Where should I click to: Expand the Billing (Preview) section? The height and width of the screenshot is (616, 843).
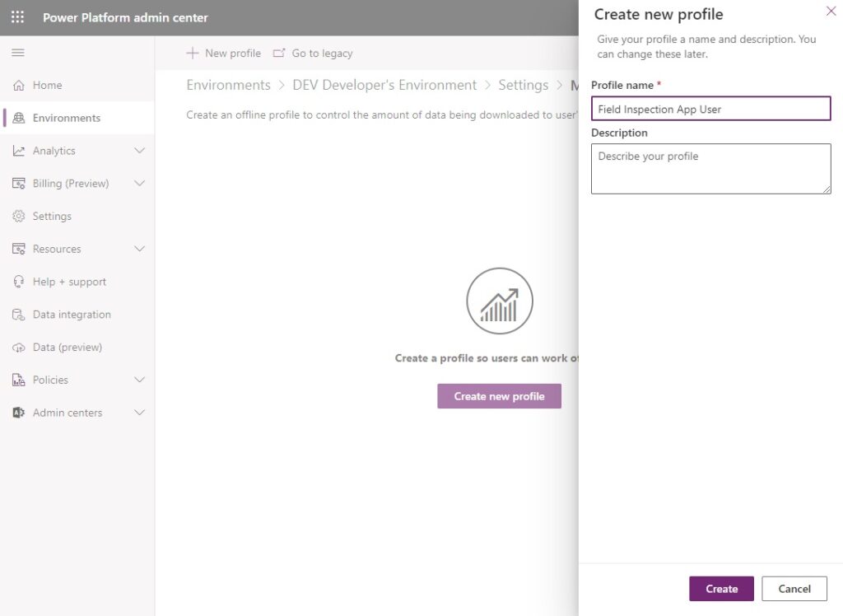pos(140,183)
